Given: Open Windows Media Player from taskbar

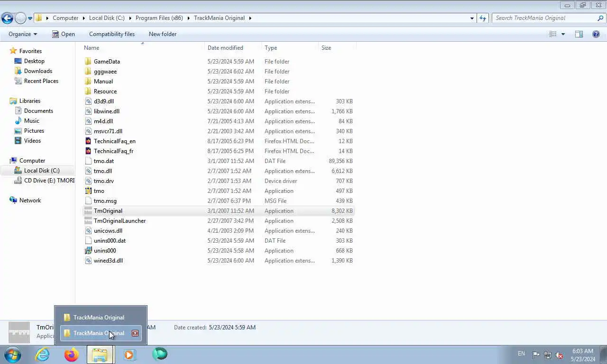Looking at the screenshot, I should [x=129, y=355].
